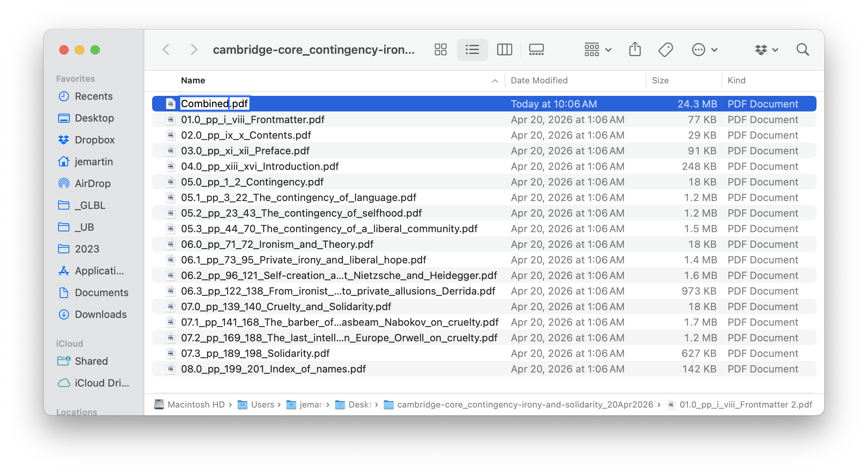
Task: Switch to gallery view
Action: click(x=536, y=49)
